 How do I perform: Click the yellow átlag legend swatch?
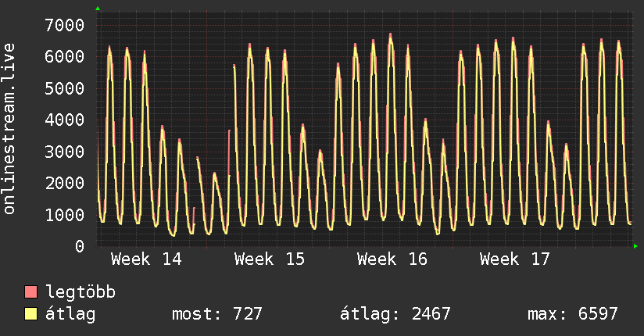pos(30,314)
